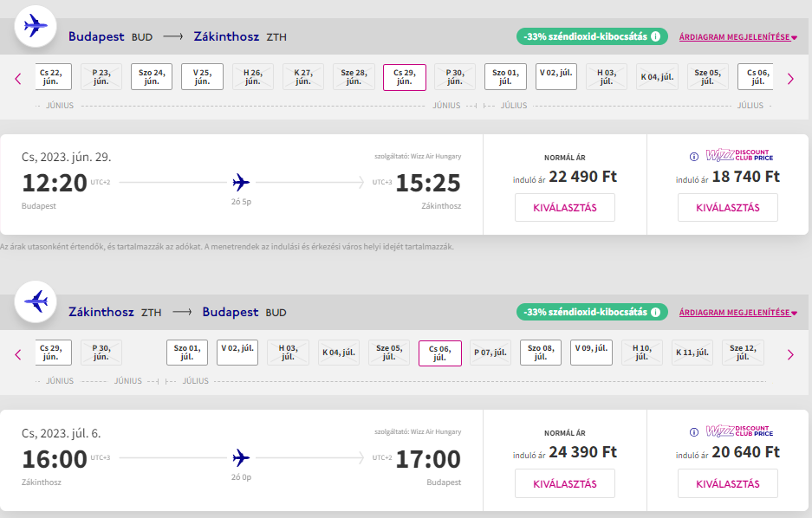This screenshot has width=812, height=518.
Task: Choose Wizz Discount 18 740 Ft Kiválasztás
Action: tap(728, 207)
